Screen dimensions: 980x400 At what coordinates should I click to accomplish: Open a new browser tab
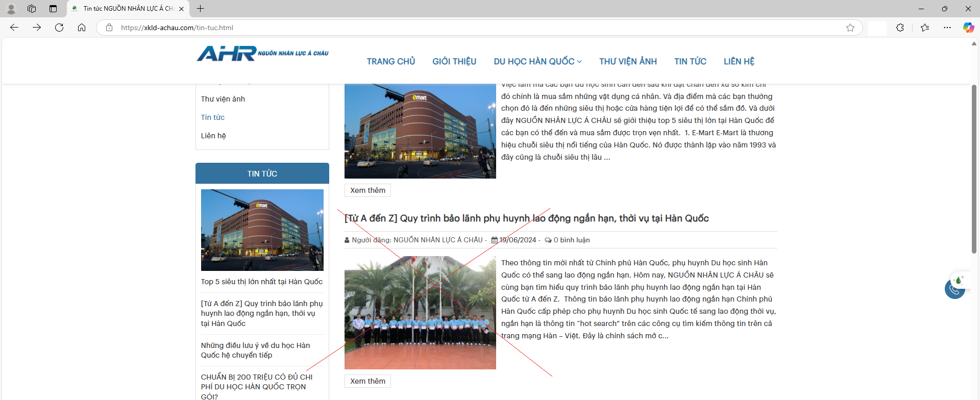pos(200,9)
